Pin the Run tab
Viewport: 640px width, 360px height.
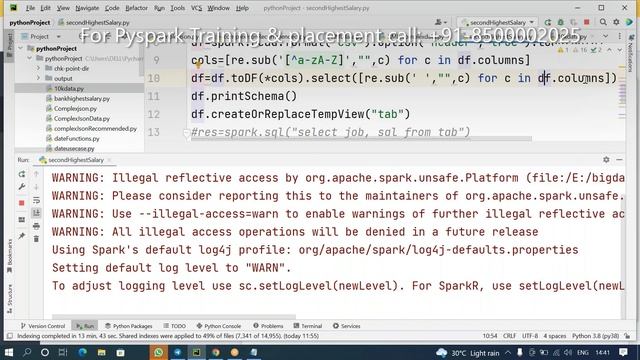(22, 236)
